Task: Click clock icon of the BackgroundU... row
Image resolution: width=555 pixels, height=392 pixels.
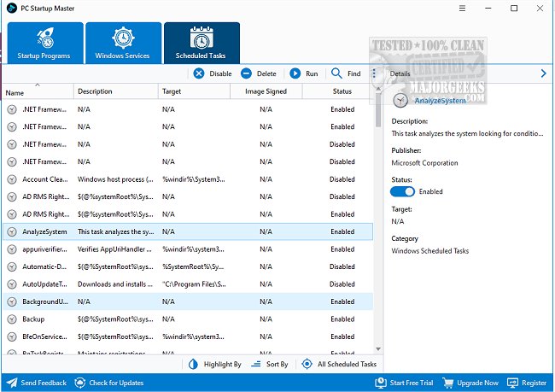Action: tap(12, 301)
